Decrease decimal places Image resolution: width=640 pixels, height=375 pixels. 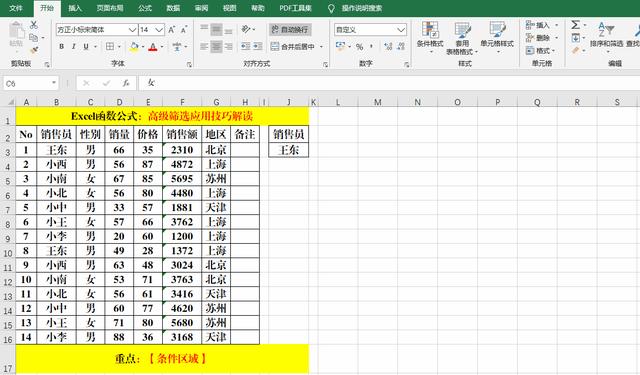[x=401, y=47]
